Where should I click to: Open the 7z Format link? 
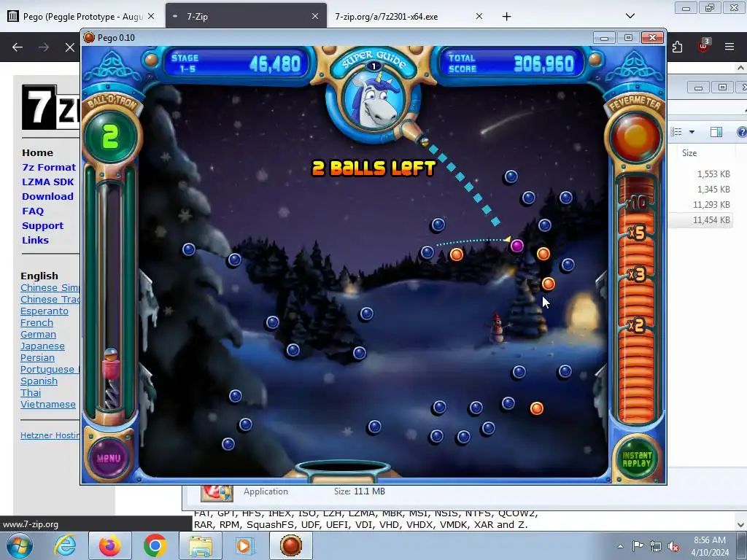(49, 168)
